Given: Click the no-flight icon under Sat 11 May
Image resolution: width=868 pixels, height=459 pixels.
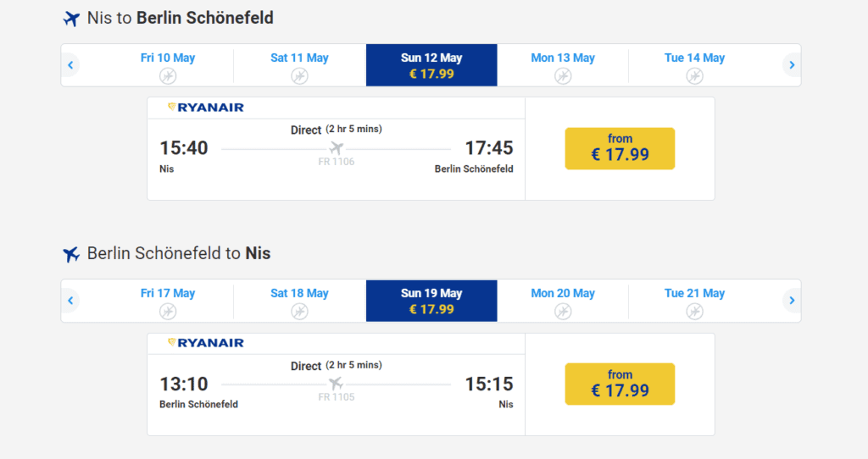Looking at the screenshot, I should 299,75.
